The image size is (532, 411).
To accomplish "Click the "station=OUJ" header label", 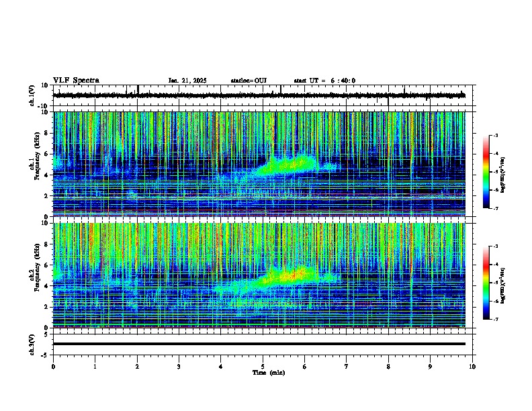I will click(249, 81).
